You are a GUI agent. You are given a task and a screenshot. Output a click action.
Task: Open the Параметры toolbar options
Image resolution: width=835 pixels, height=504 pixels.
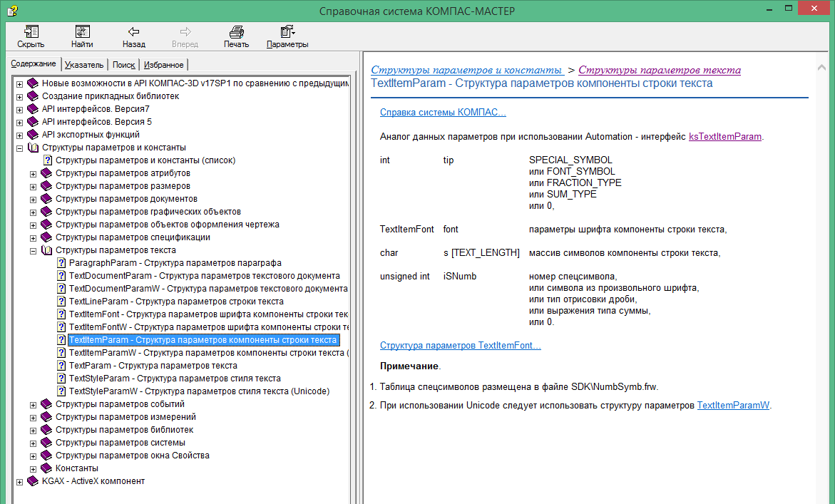(287, 32)
